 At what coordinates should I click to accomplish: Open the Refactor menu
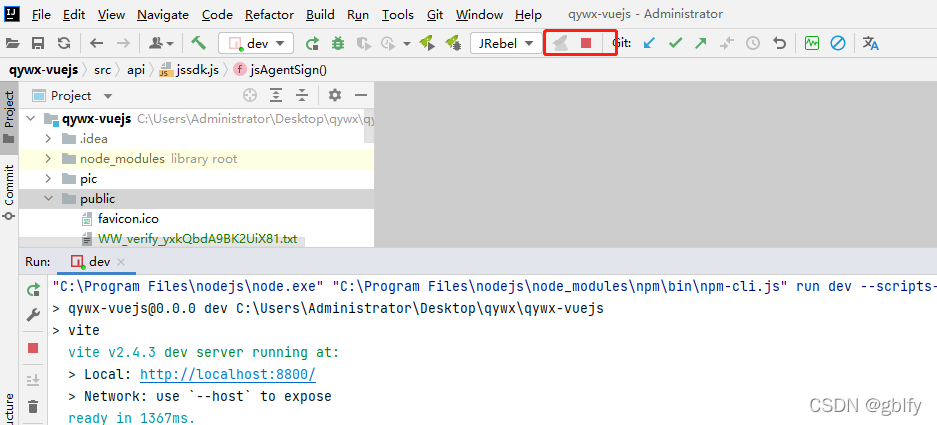point(269,14)
